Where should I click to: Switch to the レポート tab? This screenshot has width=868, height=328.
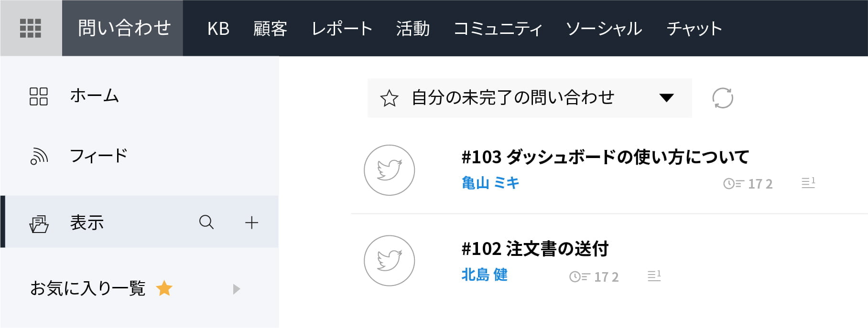pos(342,29)
